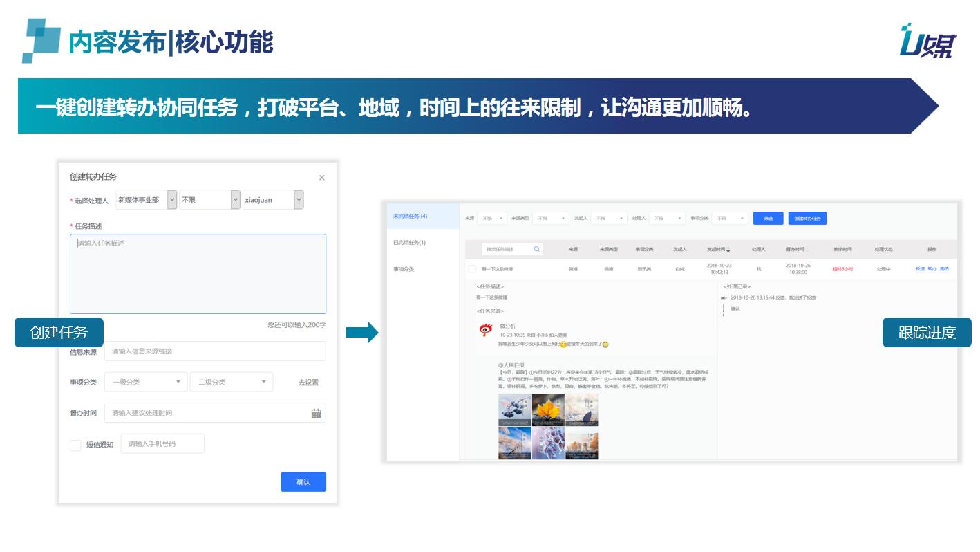The image size is (980, 552).
Task: Click the <处理记录> section heading
Action: (737, 286)
